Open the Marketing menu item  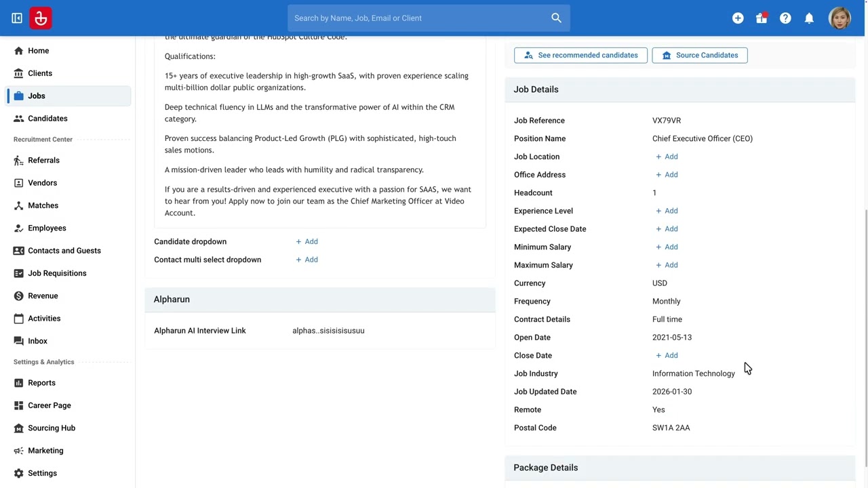(x=68, y=451)
